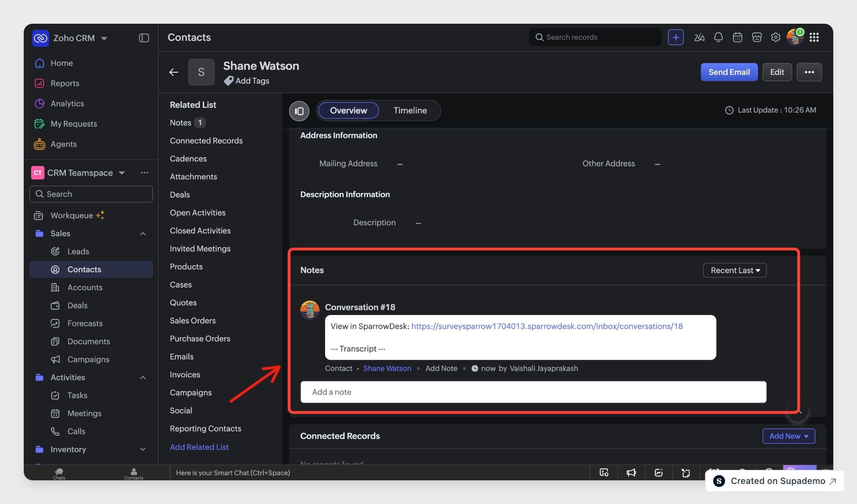Click the Teamspace Search field
Image resolution: width=857 pixels, height=504 pixels.
(91, 194)
